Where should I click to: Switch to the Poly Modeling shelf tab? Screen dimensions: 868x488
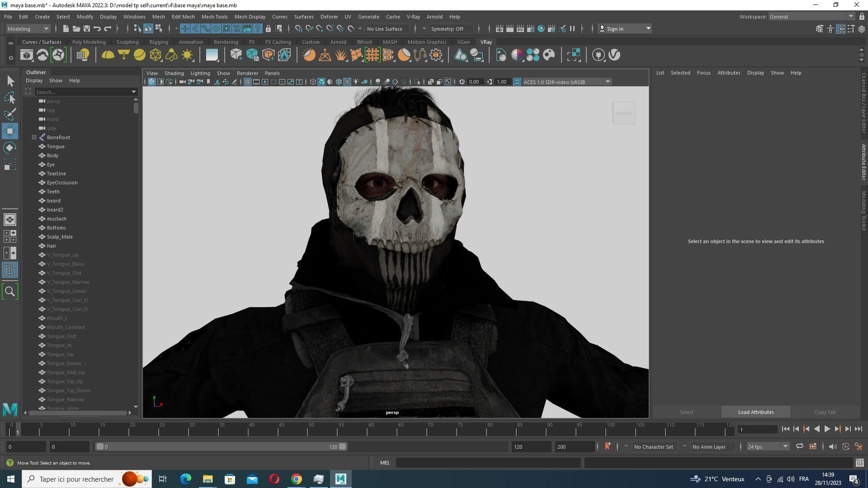pyautogui.click(x=89, y=42)
